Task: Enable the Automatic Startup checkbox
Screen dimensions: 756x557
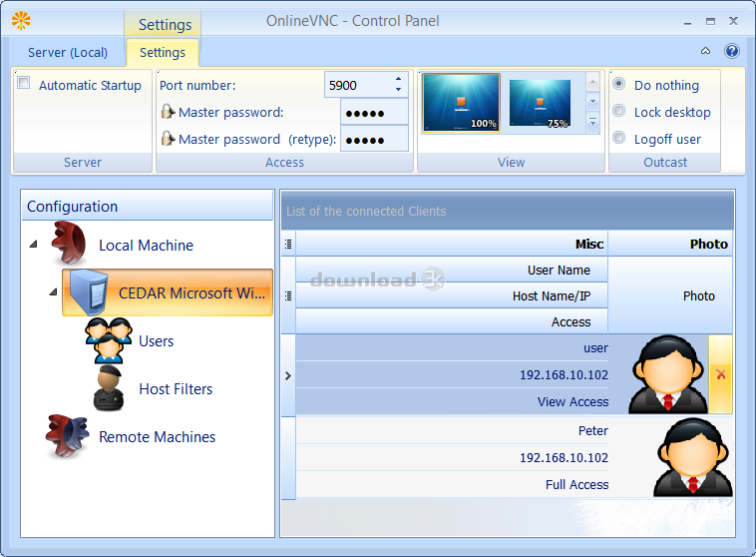Action: point(23,82)
